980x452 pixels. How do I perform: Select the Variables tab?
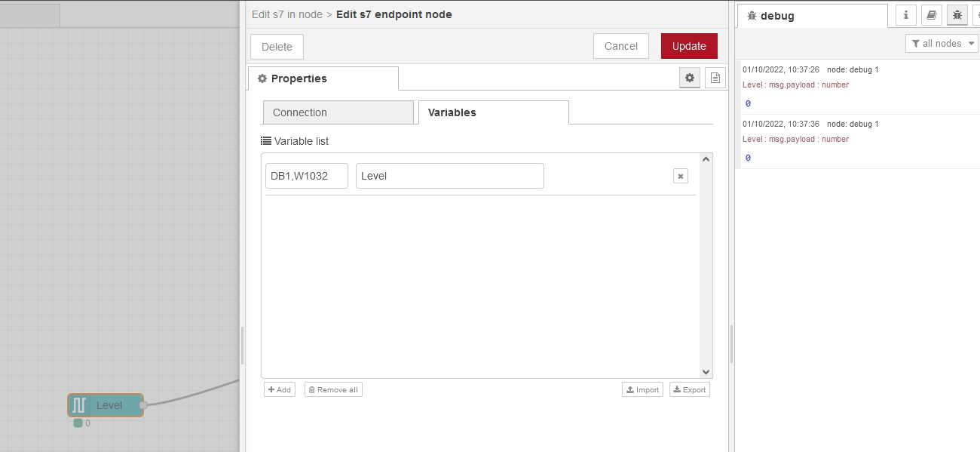coord(493,112)
